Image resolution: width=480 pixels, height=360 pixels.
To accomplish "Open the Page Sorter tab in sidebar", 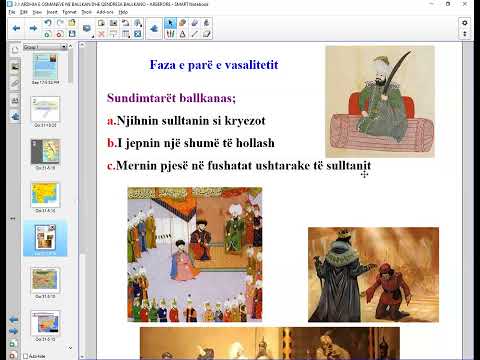I will [x=15, y=50].
